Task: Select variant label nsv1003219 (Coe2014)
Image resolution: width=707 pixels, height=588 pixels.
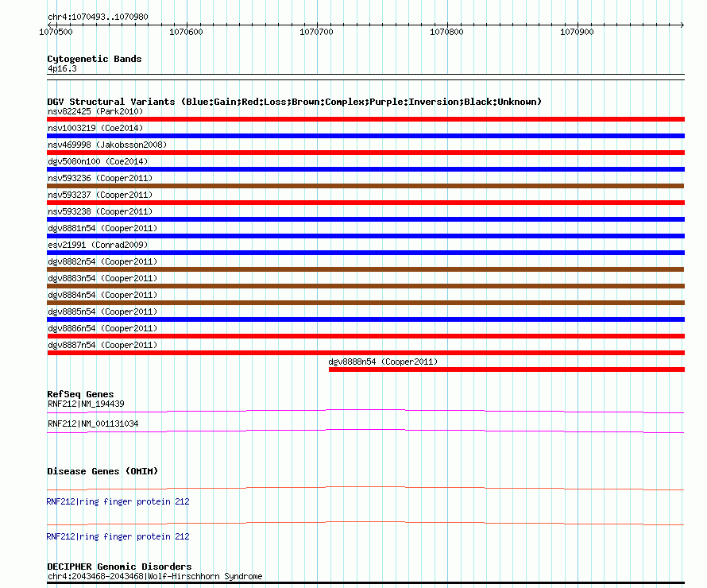Action: [95, 128]
